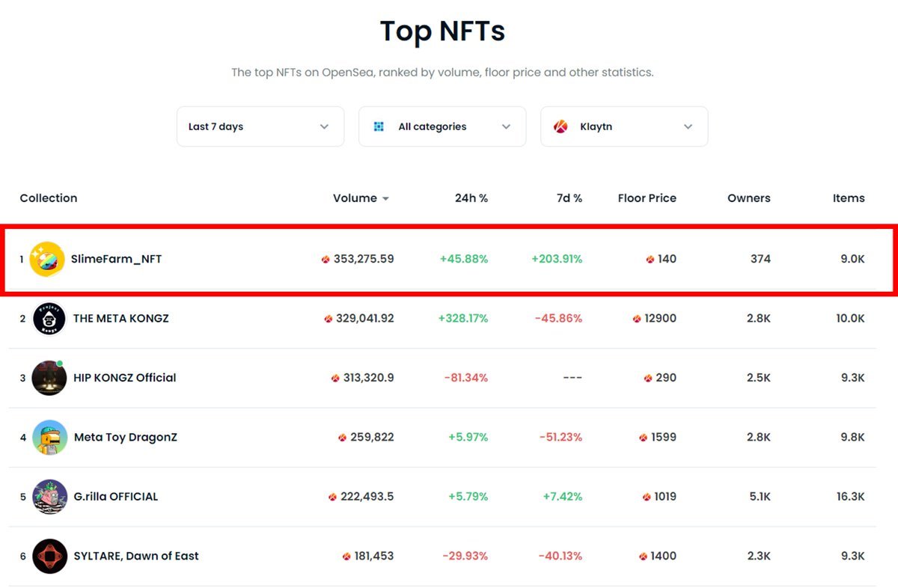This screenshot has height=588, width=898.
Task: Click the SlimeFarm_NFT collection name
Action: tap(117, 259)
